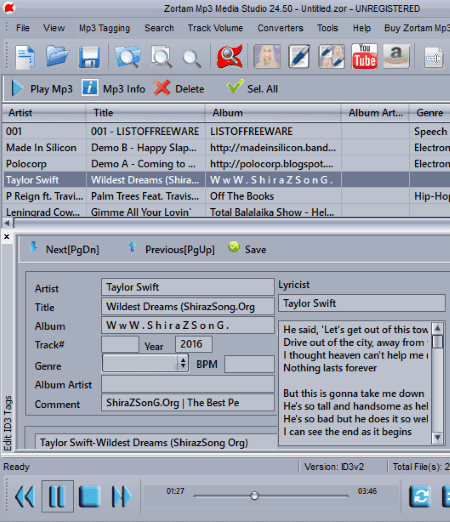Click track list horizontal scroll left arrow
450x522 pixels.
pos(7,223)
